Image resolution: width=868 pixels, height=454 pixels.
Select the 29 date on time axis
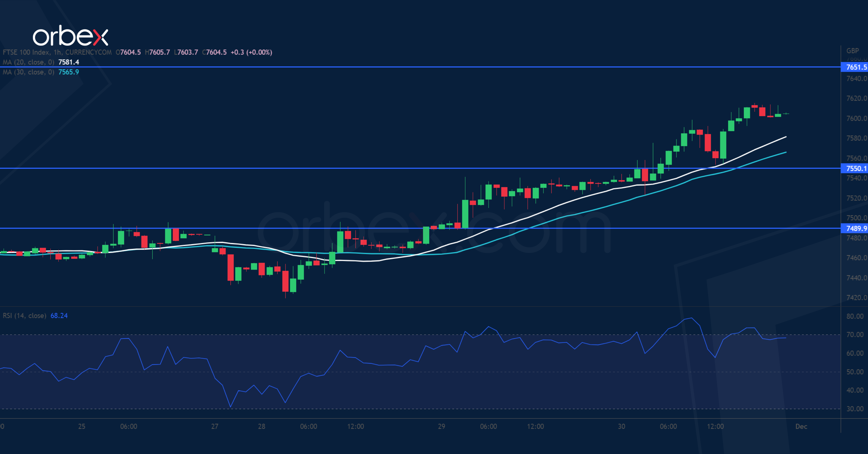click(441, 426)
